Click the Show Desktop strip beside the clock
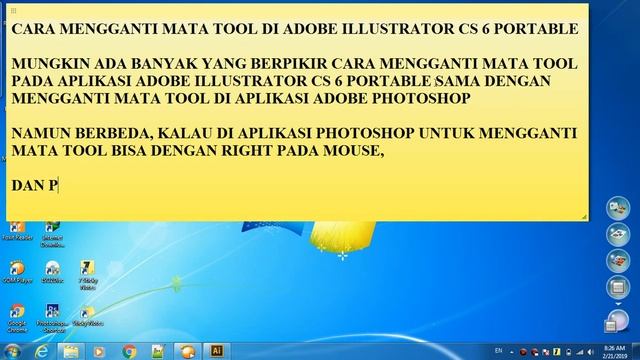 [x=636, y=352]
